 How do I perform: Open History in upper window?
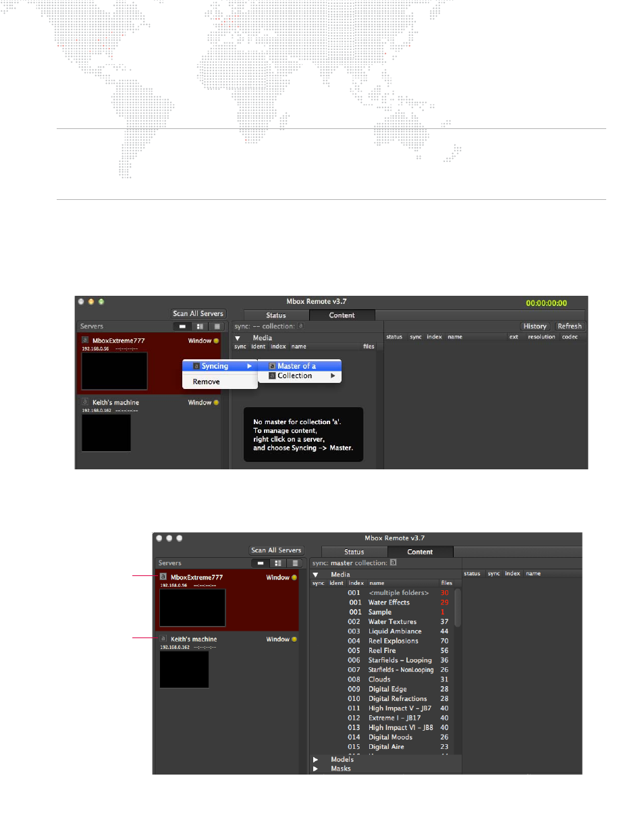click(x=535, y=326)
